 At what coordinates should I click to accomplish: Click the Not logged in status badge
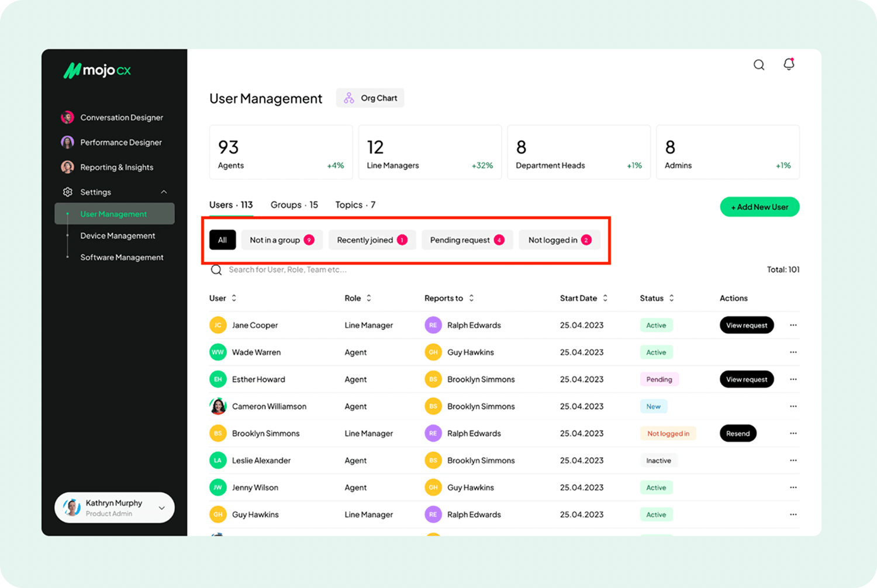point(668,433)
